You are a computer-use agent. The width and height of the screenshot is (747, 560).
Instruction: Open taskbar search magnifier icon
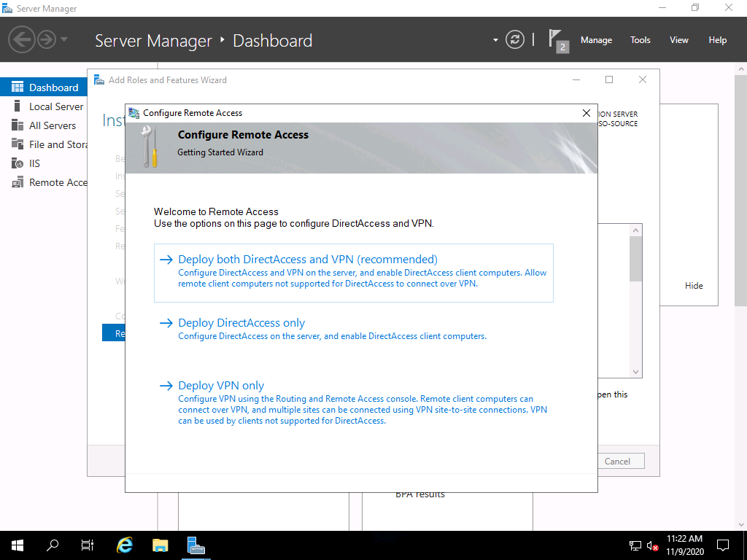tap(53, 545)
